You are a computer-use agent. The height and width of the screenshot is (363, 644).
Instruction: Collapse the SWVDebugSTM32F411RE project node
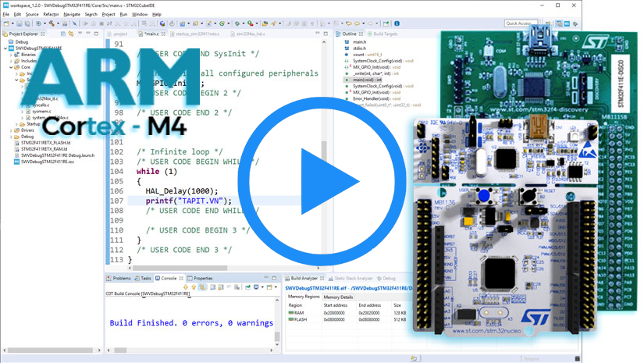pos(5,48)
